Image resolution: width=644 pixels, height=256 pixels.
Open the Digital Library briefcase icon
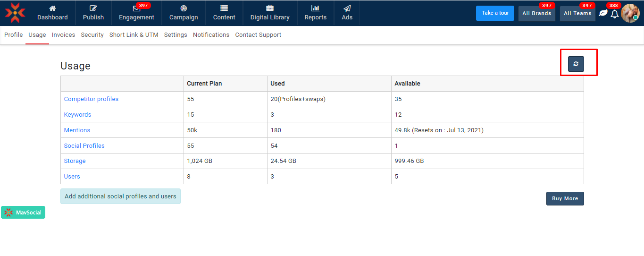coord(270,9)
